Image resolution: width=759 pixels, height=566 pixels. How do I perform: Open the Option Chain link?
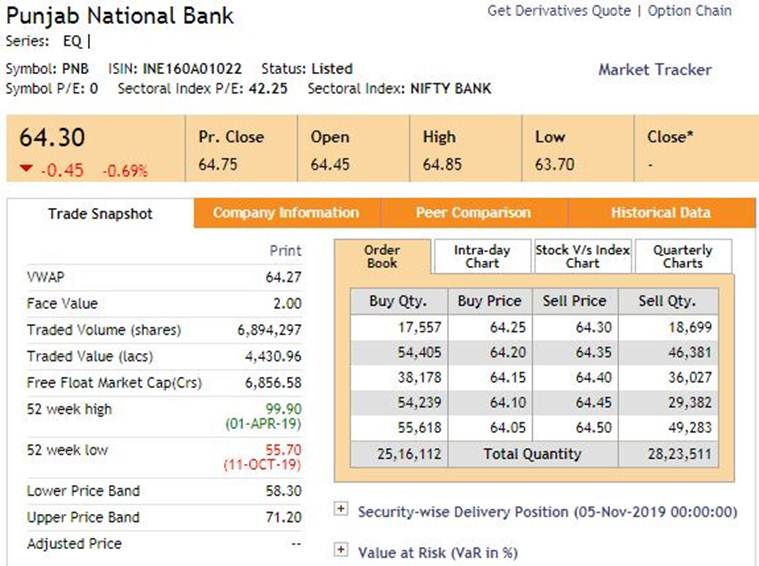(x=689, y=11)
